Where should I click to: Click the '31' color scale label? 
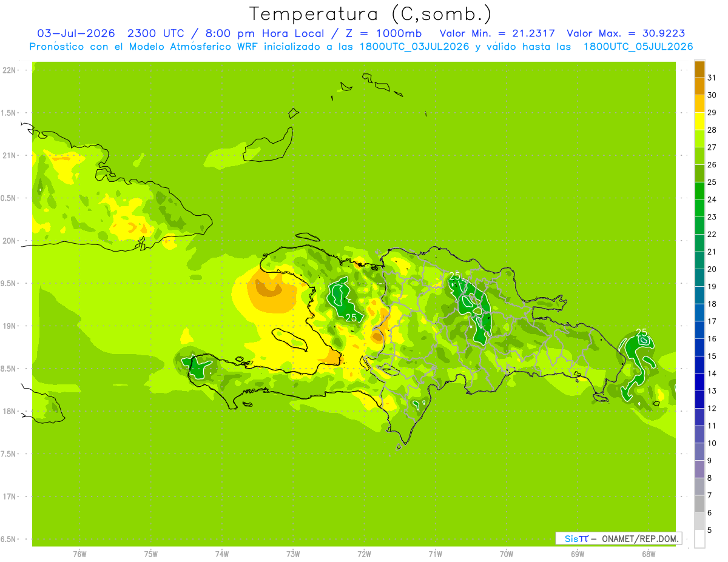click(x=712, y=78)
